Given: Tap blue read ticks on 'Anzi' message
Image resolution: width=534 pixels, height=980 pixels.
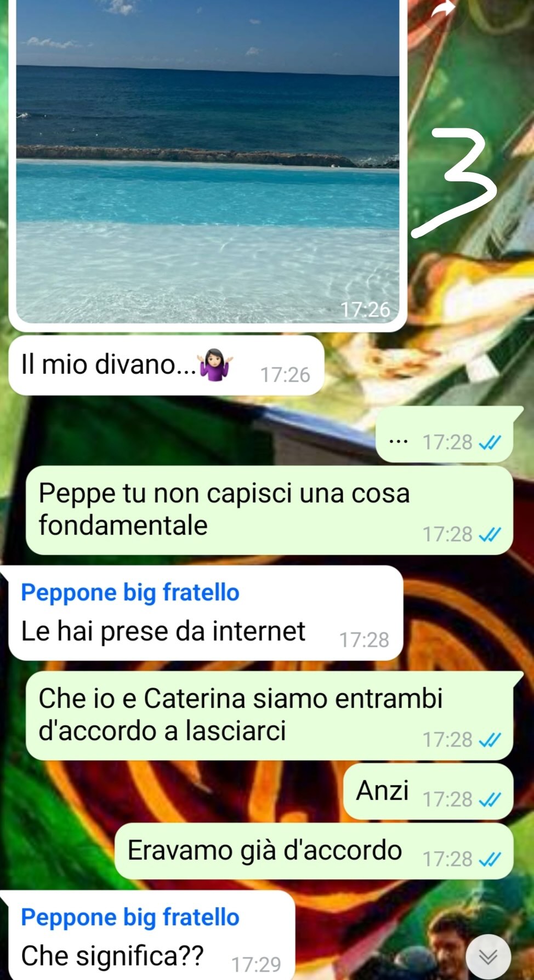Looking at the screenshot, I should (x=490, y=800).
